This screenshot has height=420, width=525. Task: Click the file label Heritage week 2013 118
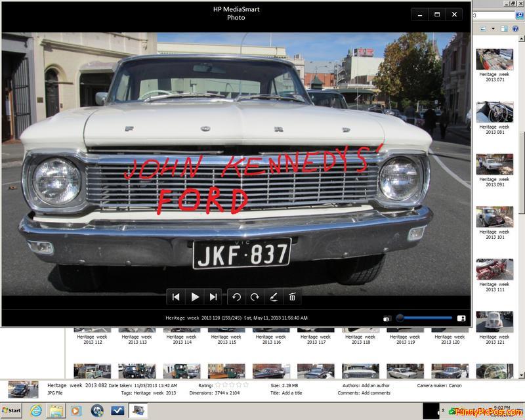[x=360, y=339]
